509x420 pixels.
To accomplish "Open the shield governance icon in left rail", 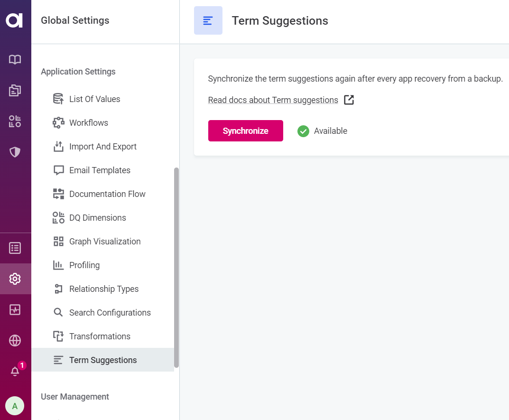I will pyautogui.click(x=15, y=152).
